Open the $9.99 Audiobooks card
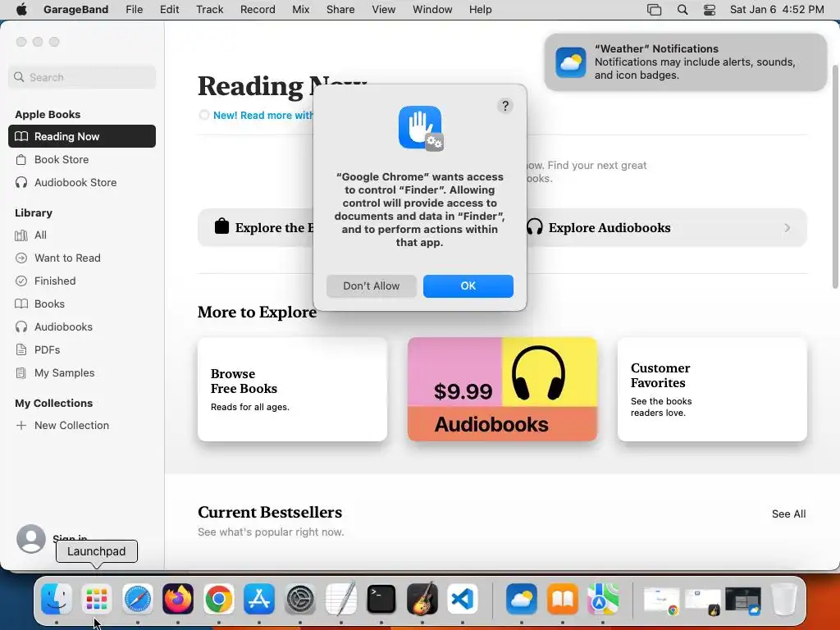 [x=503, y=390]
